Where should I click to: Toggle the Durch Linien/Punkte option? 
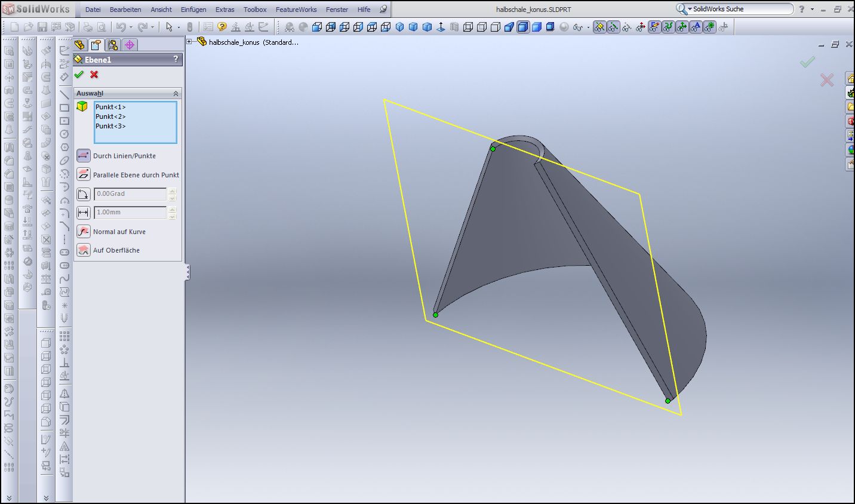click(84, 156)
